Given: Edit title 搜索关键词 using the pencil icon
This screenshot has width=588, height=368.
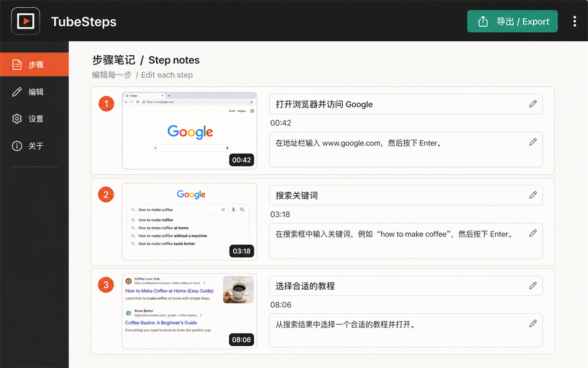Looking at the screenshot, I should [x=533, y=195].
